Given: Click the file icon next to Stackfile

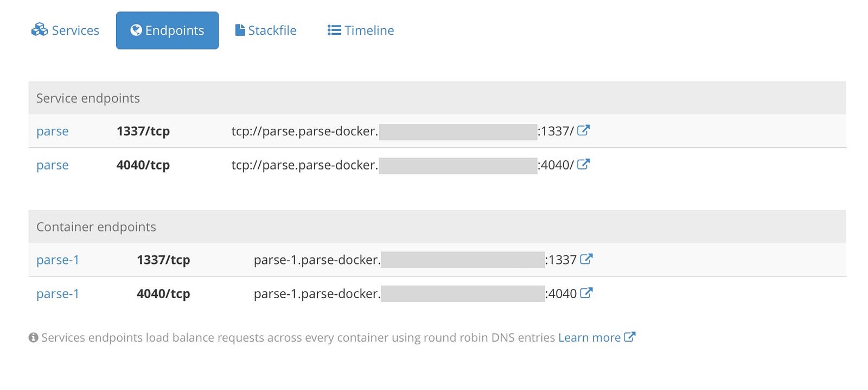Looking at the screenshot, I should (240, 30).
